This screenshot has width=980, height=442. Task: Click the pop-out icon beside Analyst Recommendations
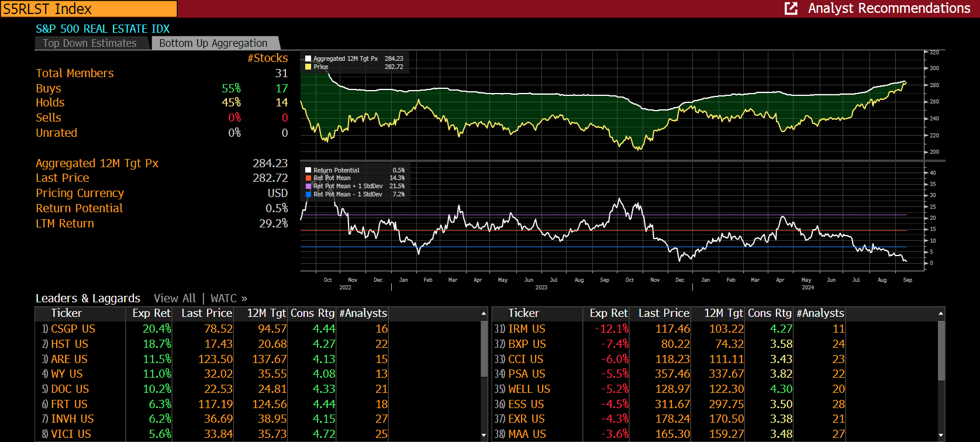791,8
